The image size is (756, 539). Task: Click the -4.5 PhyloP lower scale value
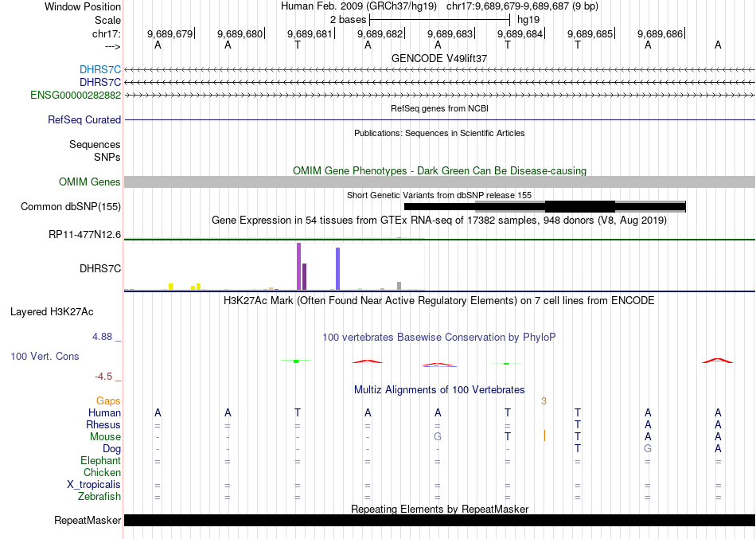tap(103, 377)
